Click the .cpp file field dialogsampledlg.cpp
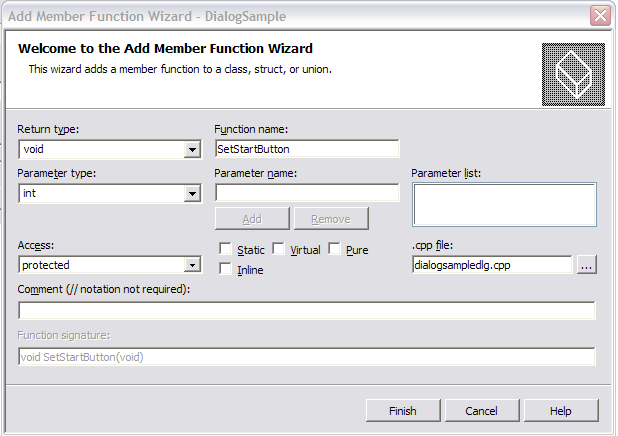 (492, 265)
